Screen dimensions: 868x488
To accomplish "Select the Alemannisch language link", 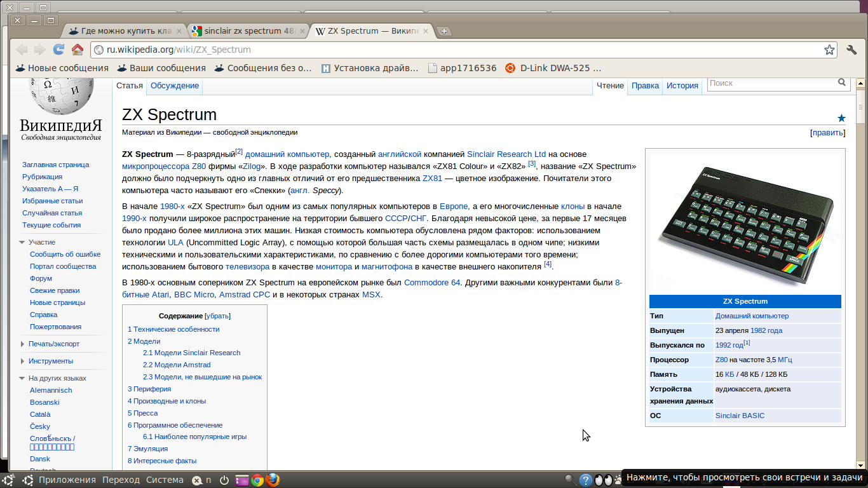I will pos(51,390).
